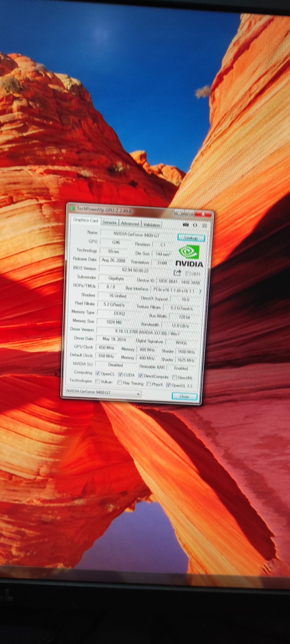The image size is (290, 644).
Task: Click the GPU-Z title bar app icon
Action: click(72, 208)
